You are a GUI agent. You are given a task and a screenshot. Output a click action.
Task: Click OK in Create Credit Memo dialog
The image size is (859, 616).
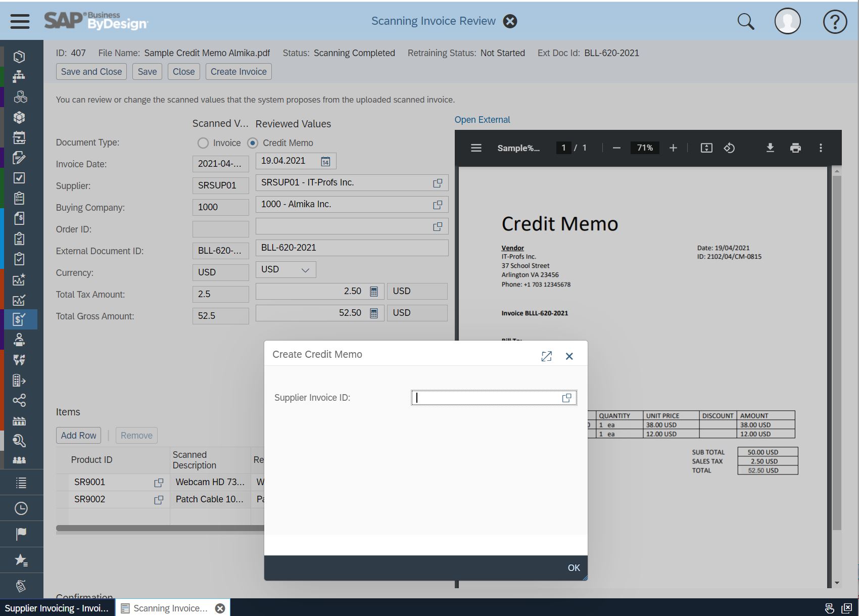pyautogui.click(x=574, y=568)
